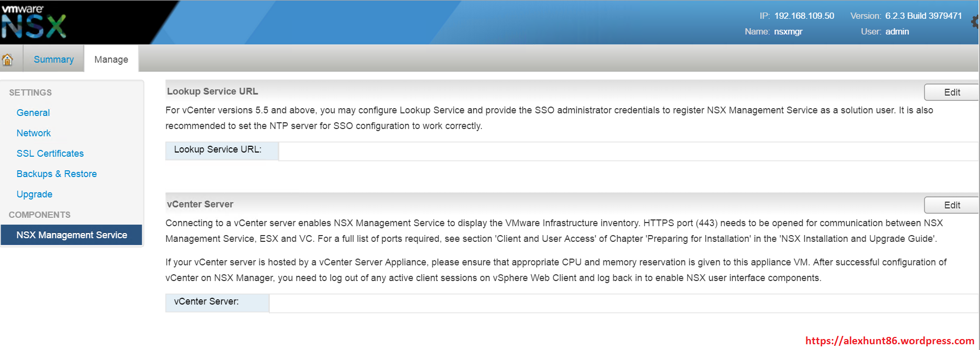Open the Upgrade settings page
This screenshot has height=350, width=980.
tap(35, 194)
